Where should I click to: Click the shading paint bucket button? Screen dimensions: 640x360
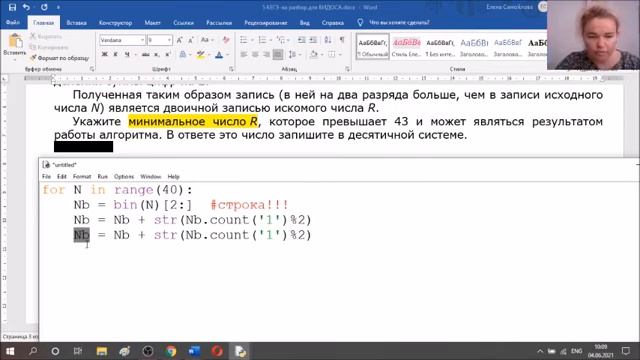point(313,54)
